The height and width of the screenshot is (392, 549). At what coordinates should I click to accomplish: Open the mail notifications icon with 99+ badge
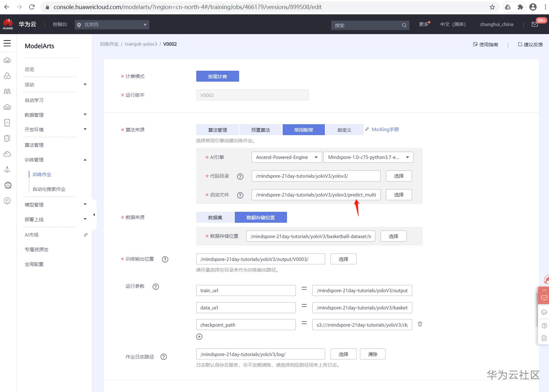point(535,24)
